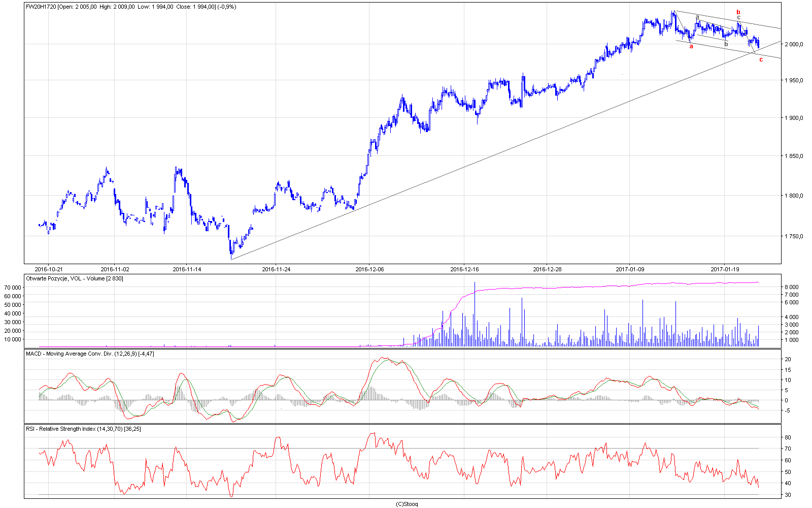Viewport: 812px width, 508px height.
Task: Click the red wave label 'b' at top
Action: coord(738,12)
